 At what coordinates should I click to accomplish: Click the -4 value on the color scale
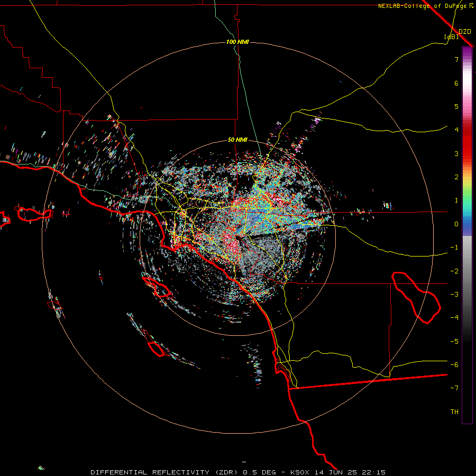pyautogui.click(x=454, y=318)
